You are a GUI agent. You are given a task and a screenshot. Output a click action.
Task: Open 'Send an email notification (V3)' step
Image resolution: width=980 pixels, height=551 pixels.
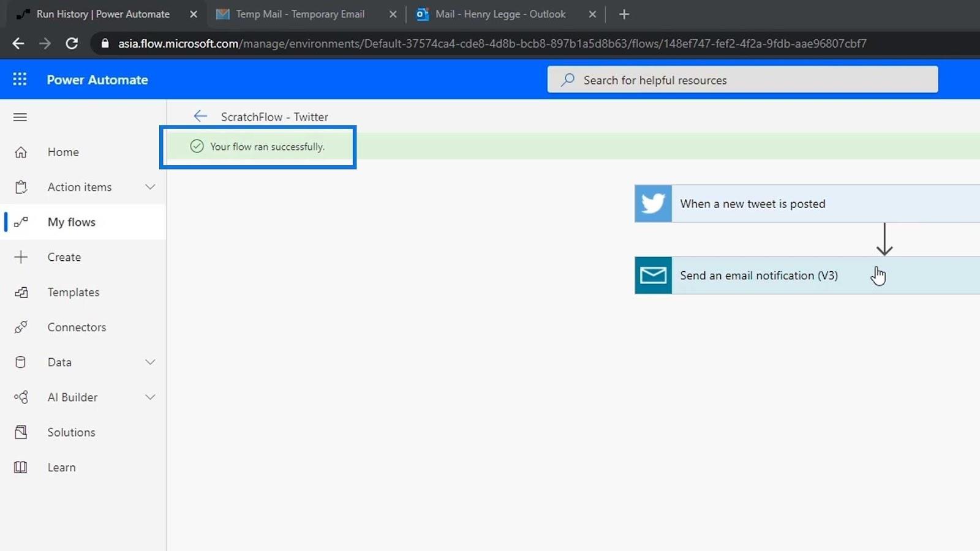pyautogui.click(x=758, y=275)
